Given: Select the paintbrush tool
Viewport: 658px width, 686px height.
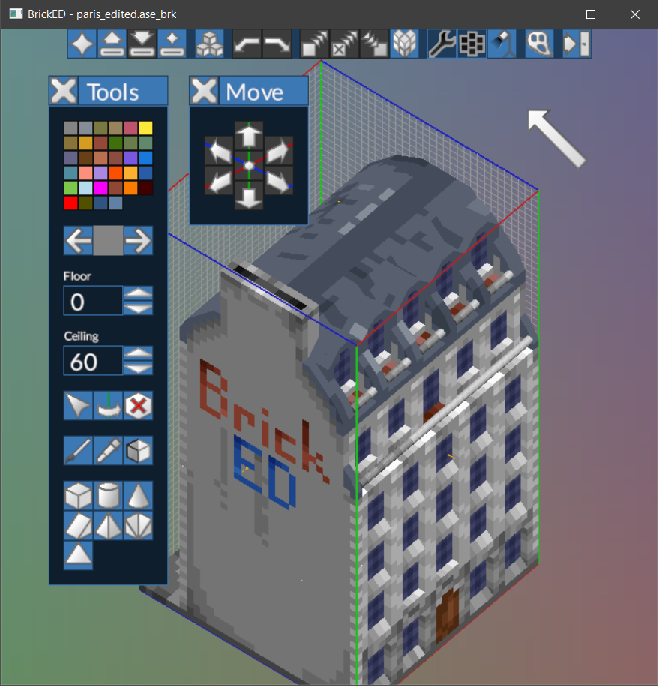Looking at the screenshot, I should [x=78, y=451].
